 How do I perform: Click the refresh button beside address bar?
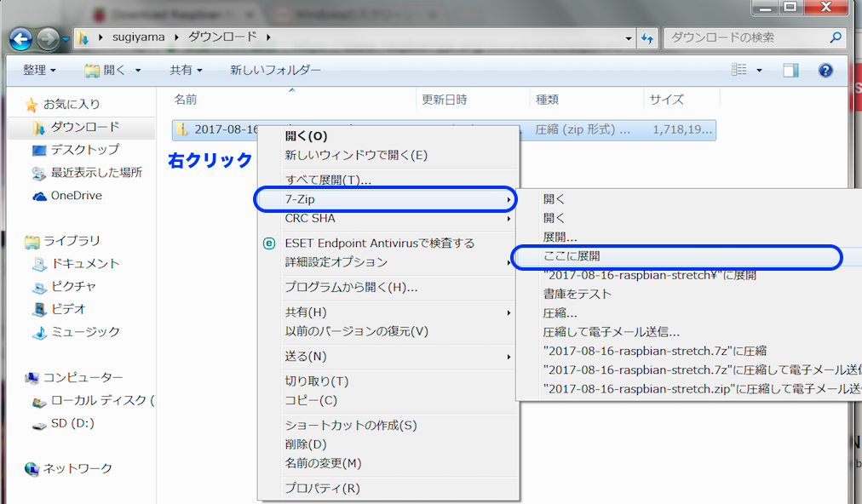click(647, 38)
